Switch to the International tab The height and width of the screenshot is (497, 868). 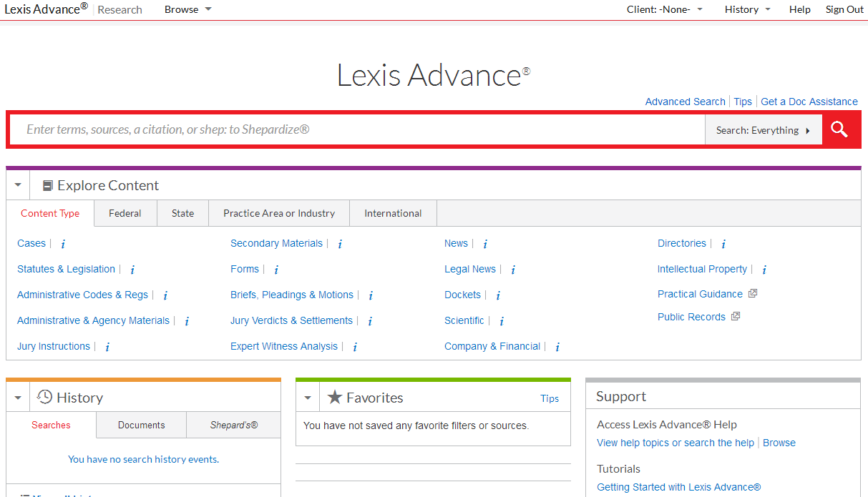point(393,213)
